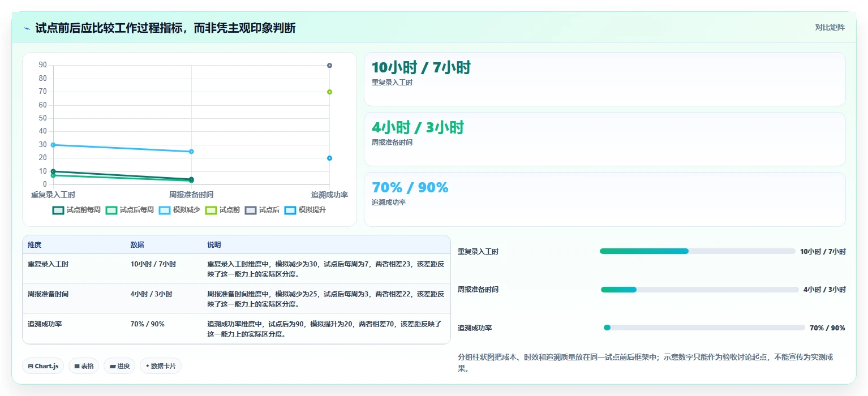Toggle the 模拟减少 legend swatch
Screen dimensions: 868x396
click(165, 210)
